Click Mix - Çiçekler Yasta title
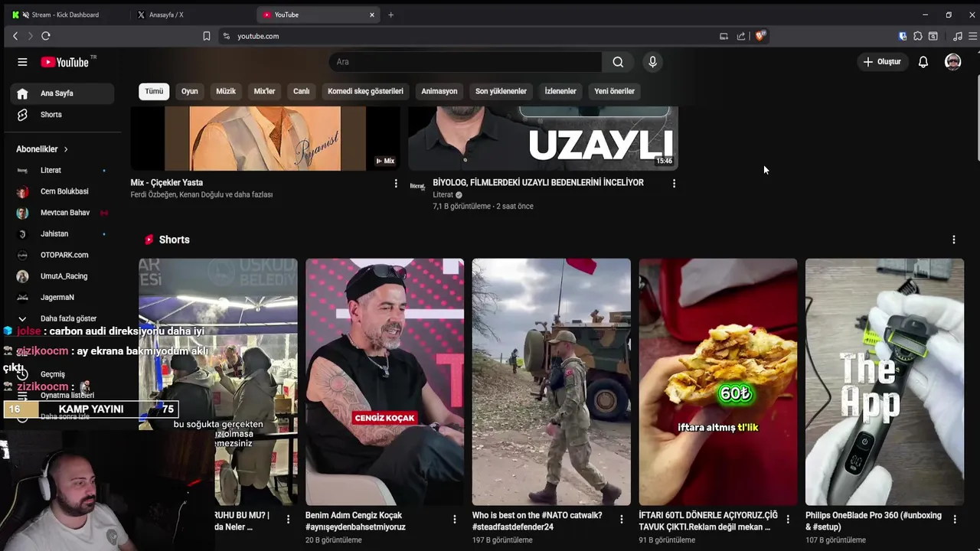 click(x=167, y=183)
